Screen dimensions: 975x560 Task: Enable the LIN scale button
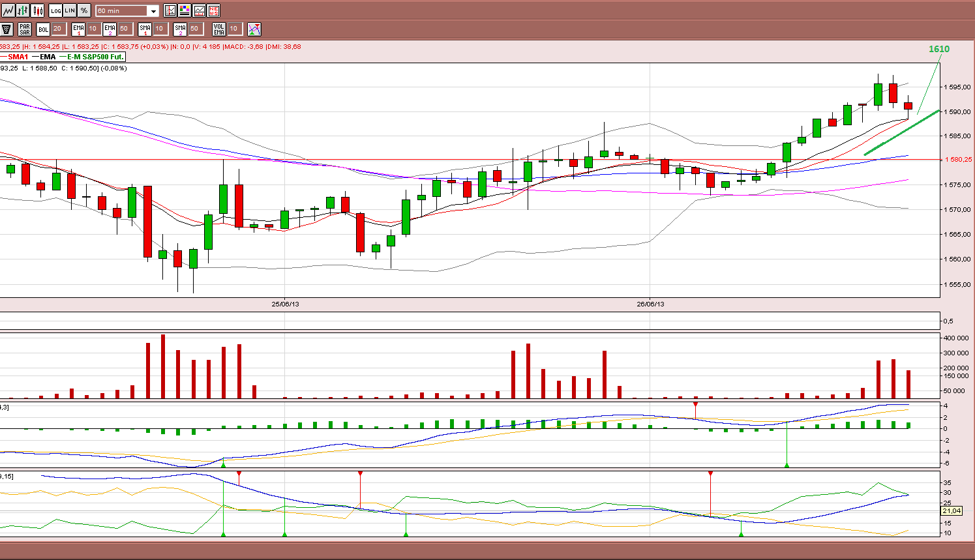pyautogui.click(x=70, y=10)
